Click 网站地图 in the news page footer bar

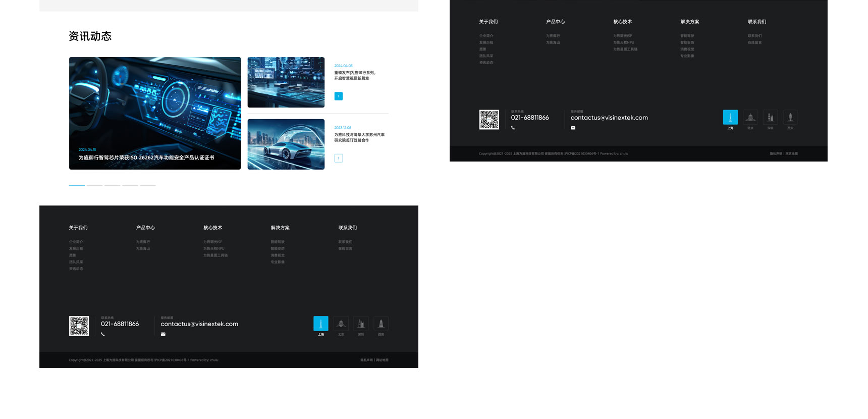tap(382, 360)
